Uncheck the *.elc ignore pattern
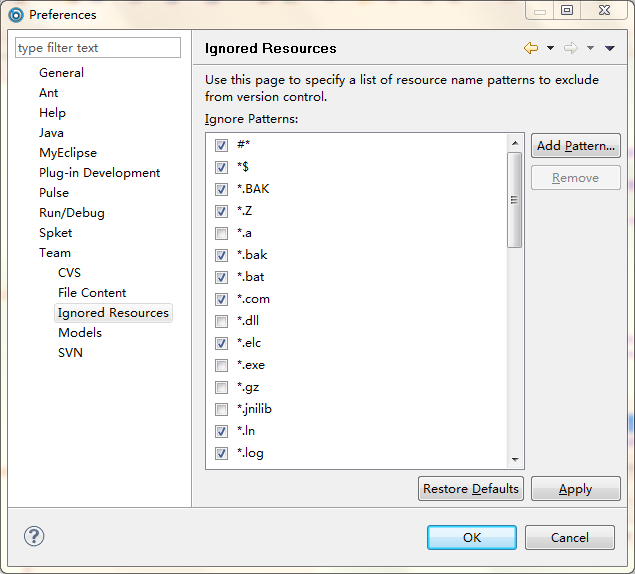The width and height of the screenshot is (635, 574). pyautogui.click(x=221, y=344)
